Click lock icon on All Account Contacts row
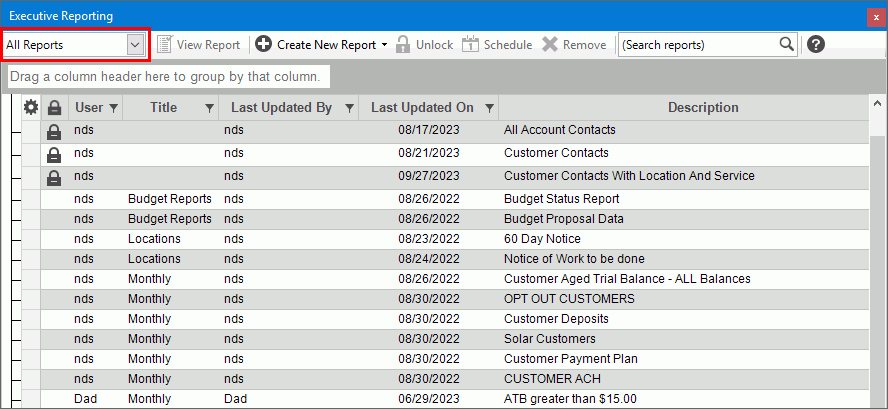The width and height of the screenshot is (888, 409). (54, 131)
